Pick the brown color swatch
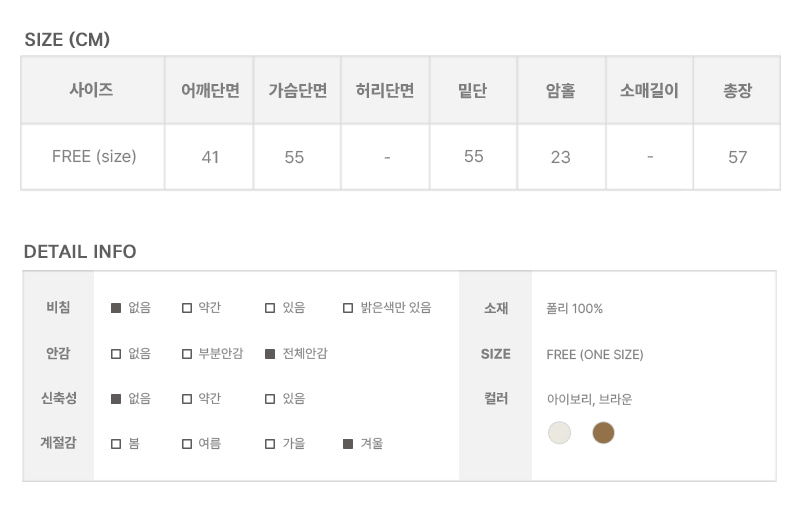 [x=603, y=433]
